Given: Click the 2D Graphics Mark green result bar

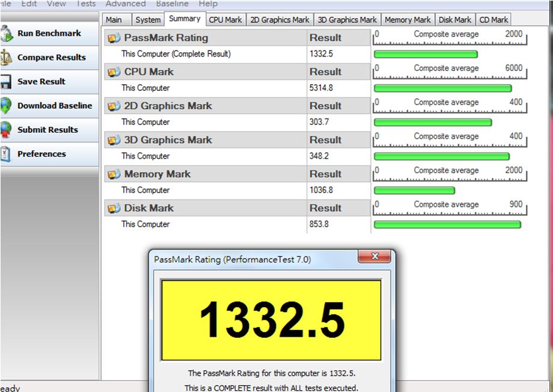Looking at the screenshot, I should pos(433,123).
